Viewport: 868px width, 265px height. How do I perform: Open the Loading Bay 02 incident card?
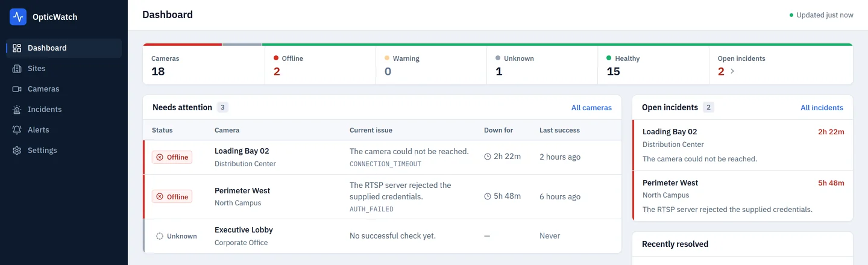[x=743, y=145]
